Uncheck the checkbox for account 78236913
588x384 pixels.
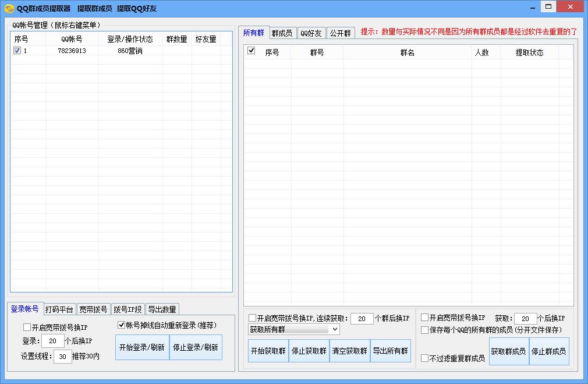click(17, 51)
